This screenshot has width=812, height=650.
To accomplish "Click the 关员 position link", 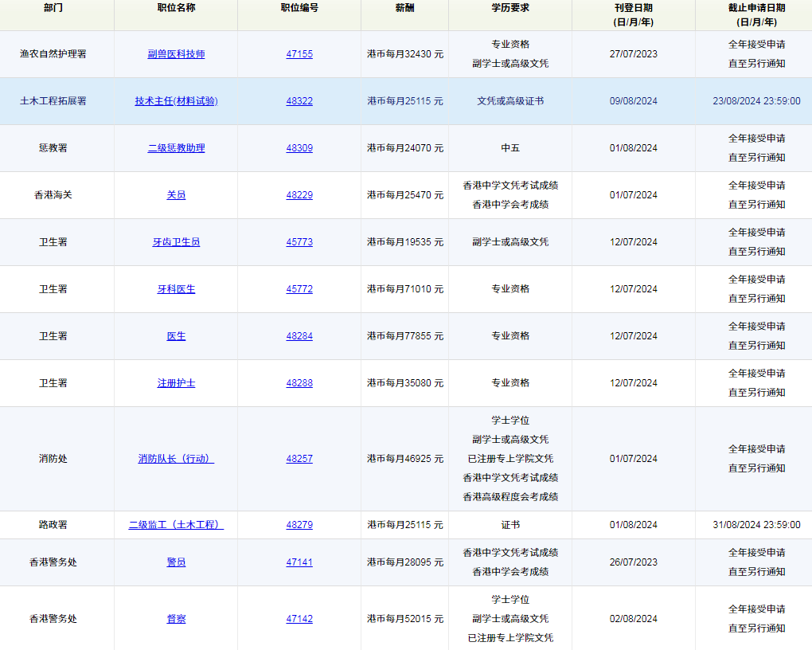I will 176,195.
